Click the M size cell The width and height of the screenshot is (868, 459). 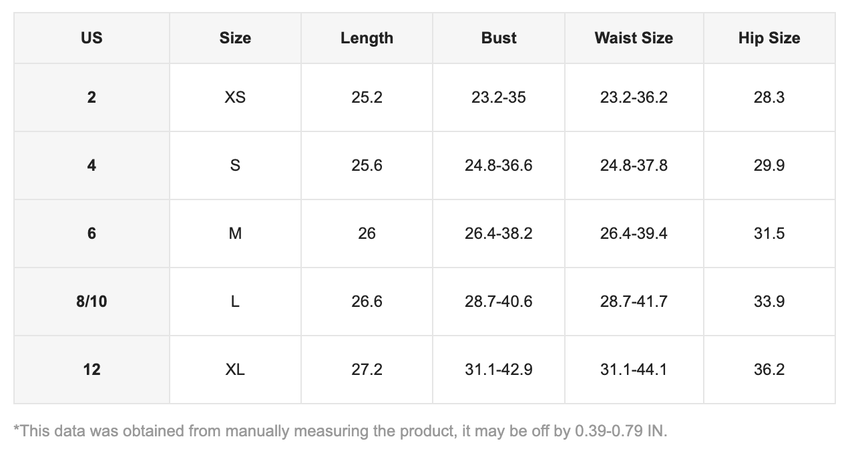(x=235, y=234)
